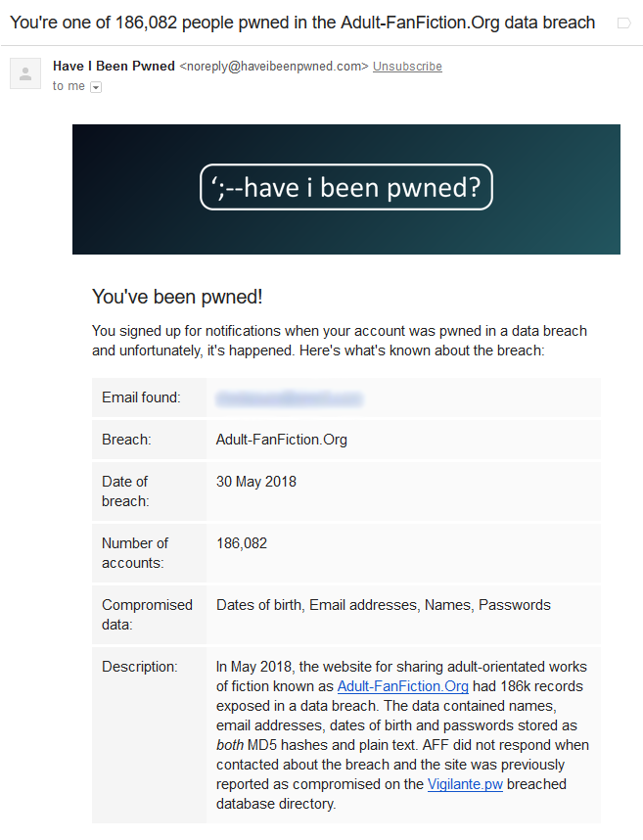Click the "Email found:" row label
The width and height of the screenshot is (643, 840).
[141, 397]
